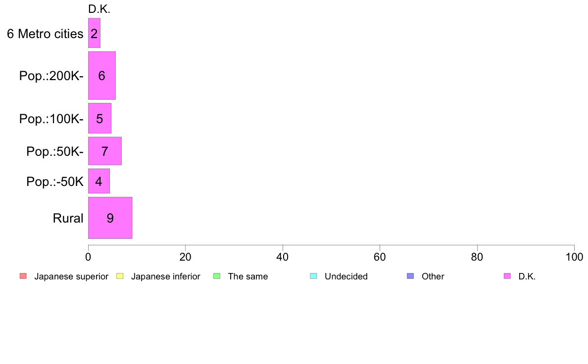Select the 6 Metro cities bar

94,33
